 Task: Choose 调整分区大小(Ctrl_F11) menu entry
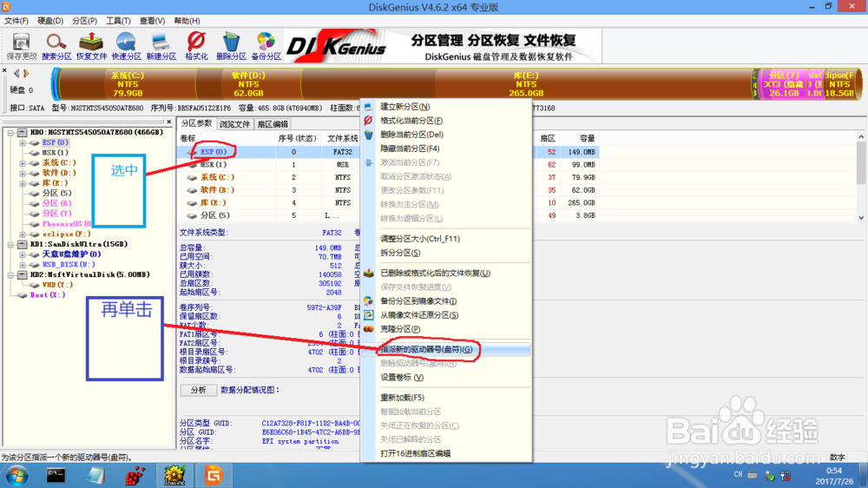pos(446,239)
